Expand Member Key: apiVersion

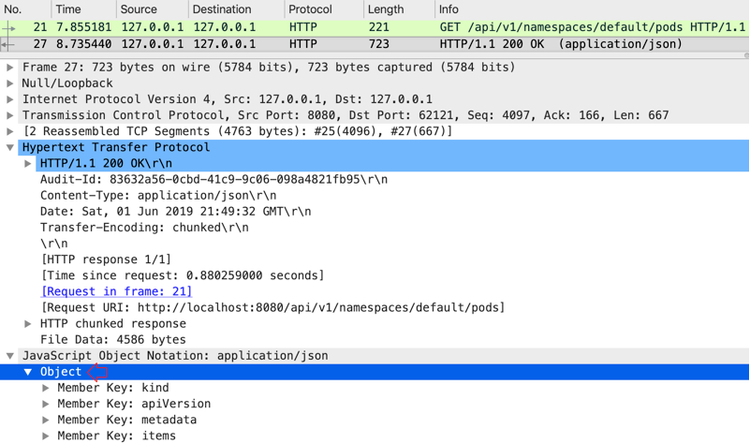(x=46, y=404)
